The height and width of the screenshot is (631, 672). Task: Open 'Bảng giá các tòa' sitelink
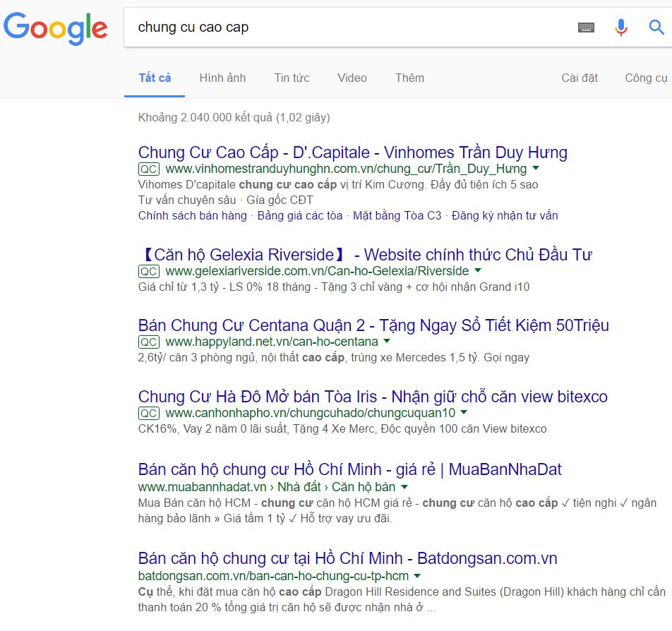click(x=299, y=215)
